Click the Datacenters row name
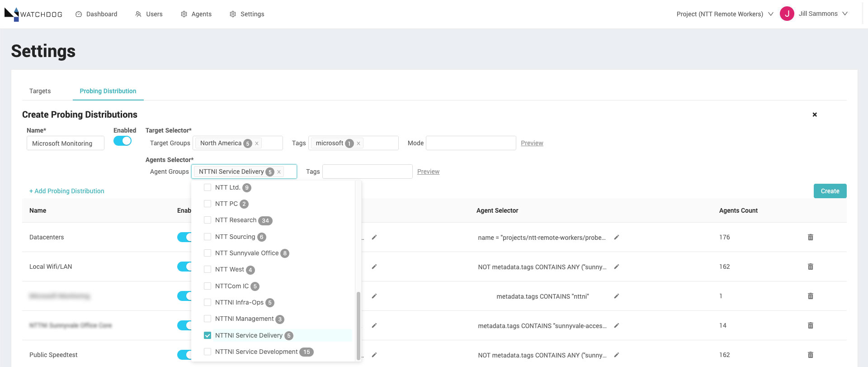Viewport: 868px width, 367px height. (x=47, y=237)
